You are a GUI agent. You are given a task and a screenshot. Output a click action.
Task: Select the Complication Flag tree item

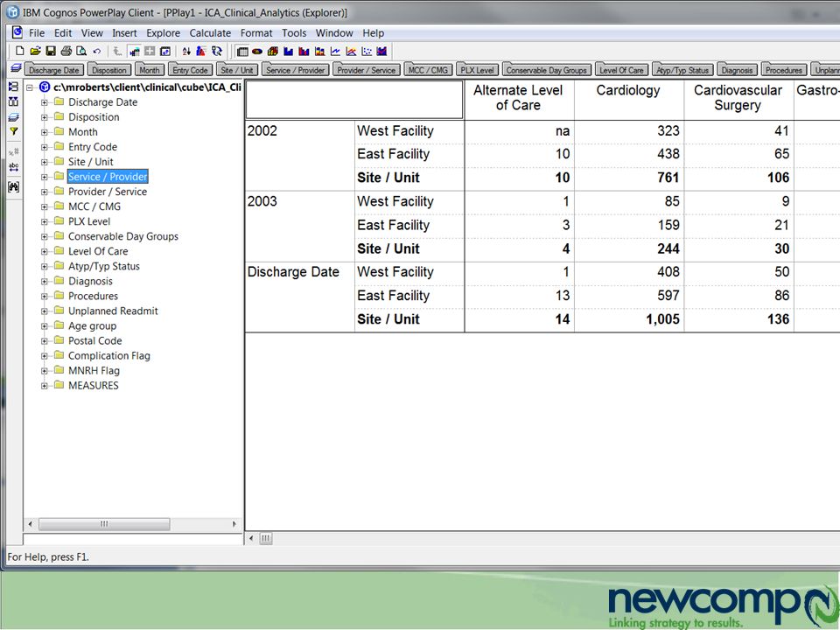pos(108,356)
